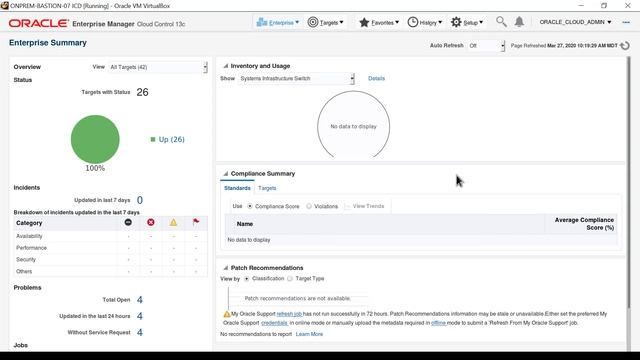Click the Enterprise menu buildings icon

point(262,22)
